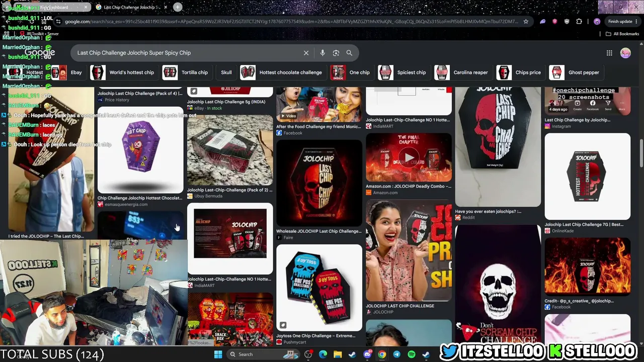The width and height of the screenshot is (644, 362).
Task: Clear the Google search box text
Action: pyautogui.click(x=306, y=53)
